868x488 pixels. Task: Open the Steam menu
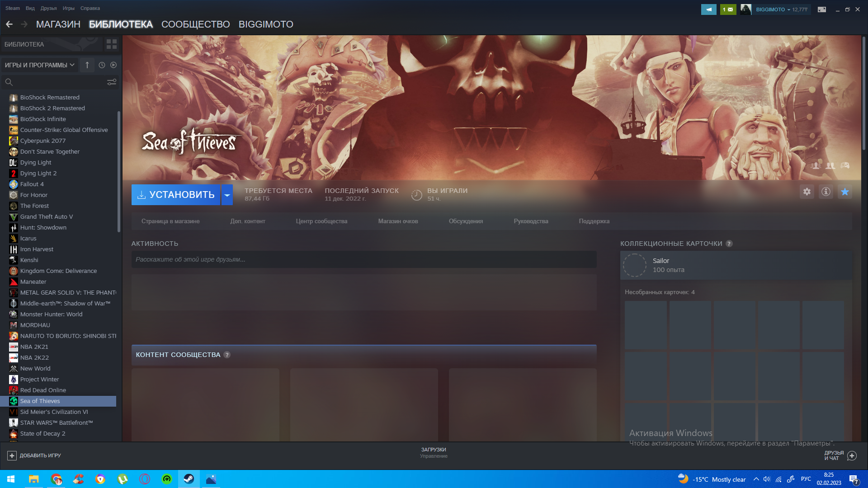tap(13, 8)
